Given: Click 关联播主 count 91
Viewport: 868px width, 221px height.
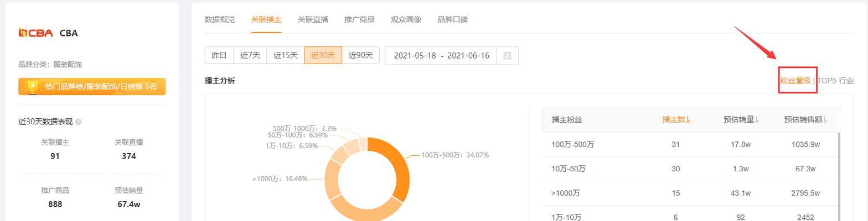Looking at the screenshot, I should point(55,156).
